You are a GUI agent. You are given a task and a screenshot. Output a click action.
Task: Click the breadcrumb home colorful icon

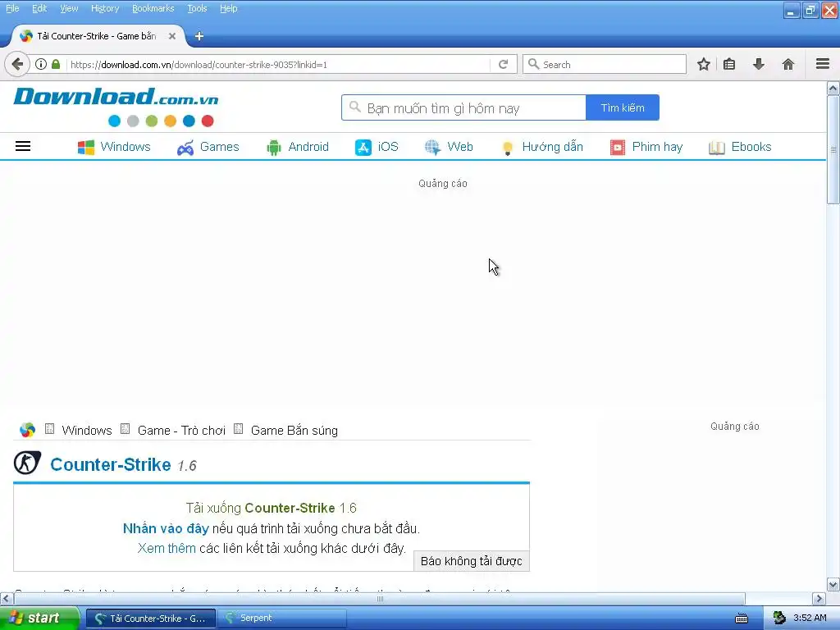point(27,430)
